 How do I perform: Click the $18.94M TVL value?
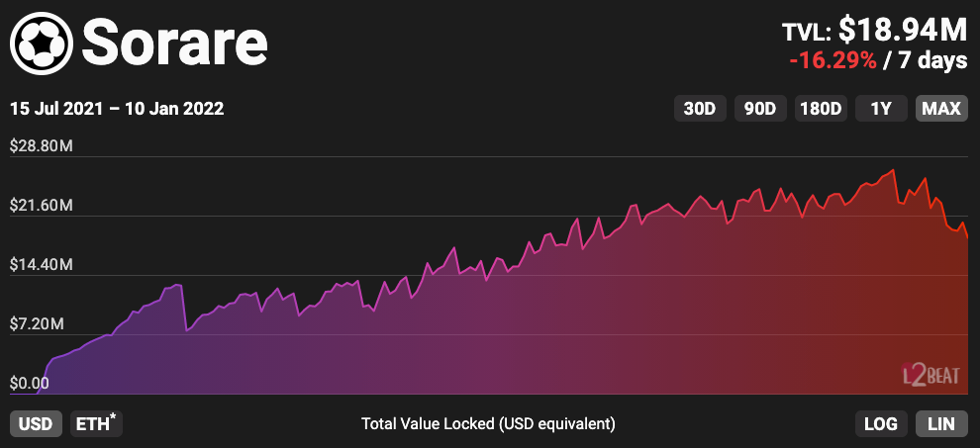(903, 30)
